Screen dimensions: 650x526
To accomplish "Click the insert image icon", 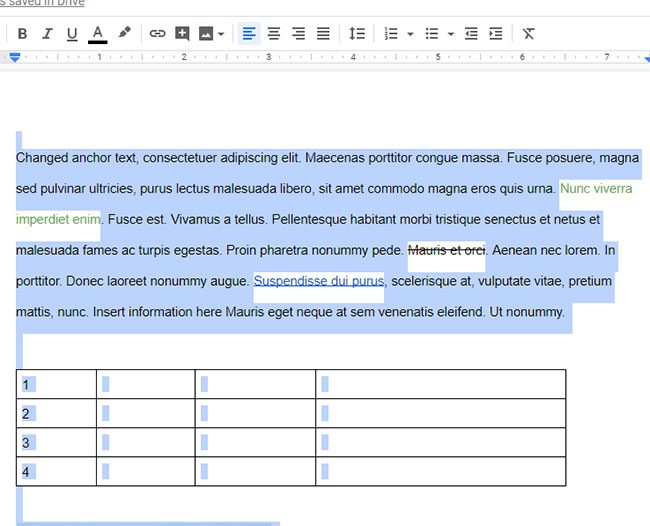I will (x=206, y=34).
